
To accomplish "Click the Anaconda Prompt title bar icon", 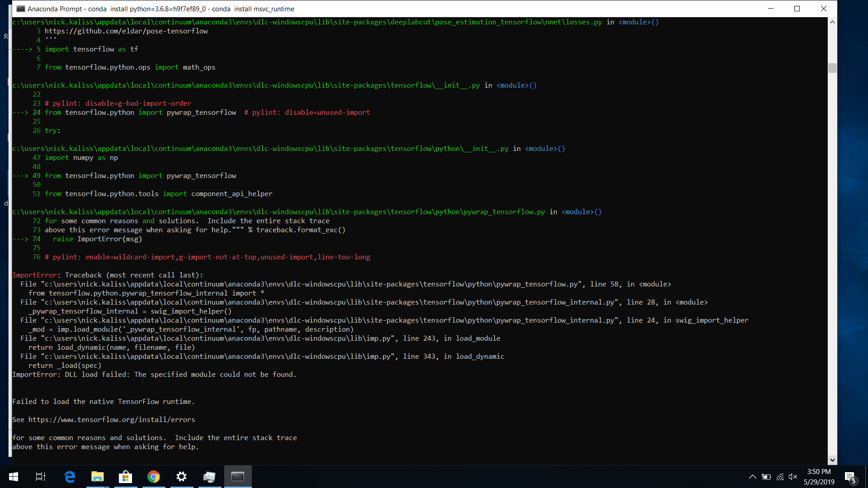I will pos(20,9).
